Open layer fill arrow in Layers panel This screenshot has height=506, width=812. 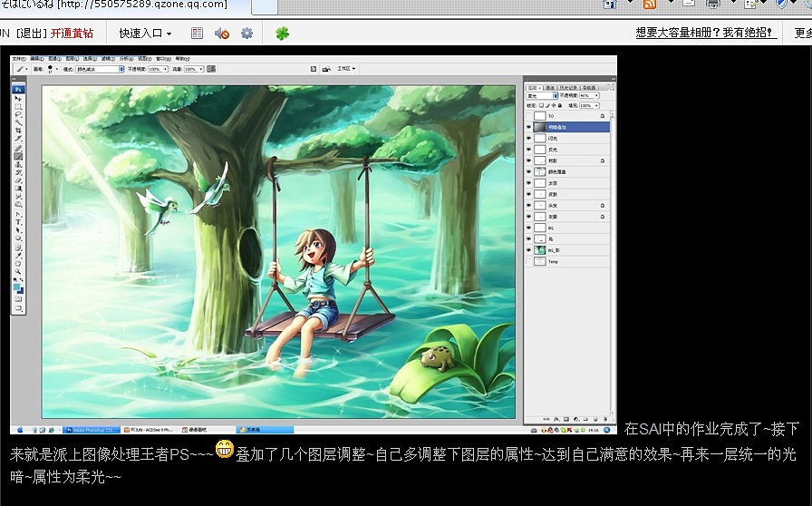pos(596,106)
